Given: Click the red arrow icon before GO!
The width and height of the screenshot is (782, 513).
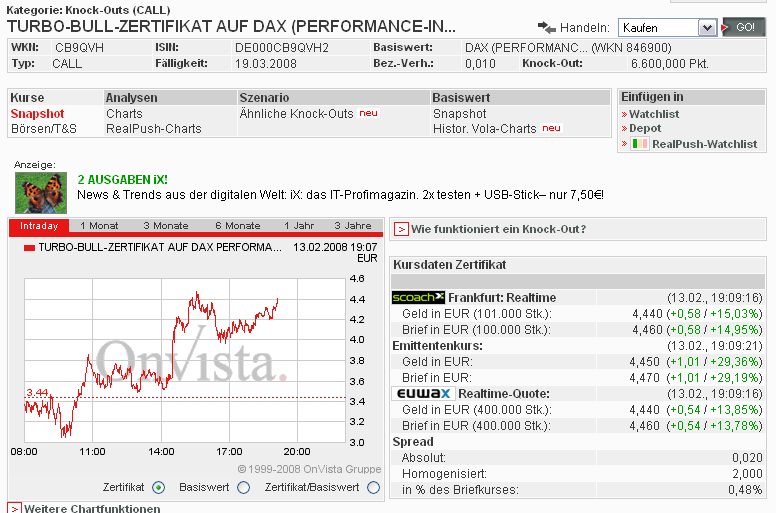Looking at the screenshot, I should (724, 28).
